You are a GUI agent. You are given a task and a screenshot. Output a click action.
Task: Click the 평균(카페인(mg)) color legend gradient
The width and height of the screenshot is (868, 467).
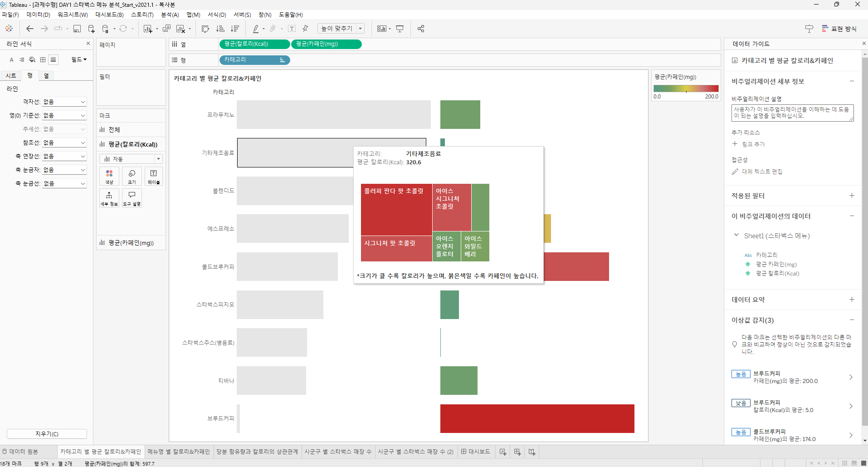point(686,88)
